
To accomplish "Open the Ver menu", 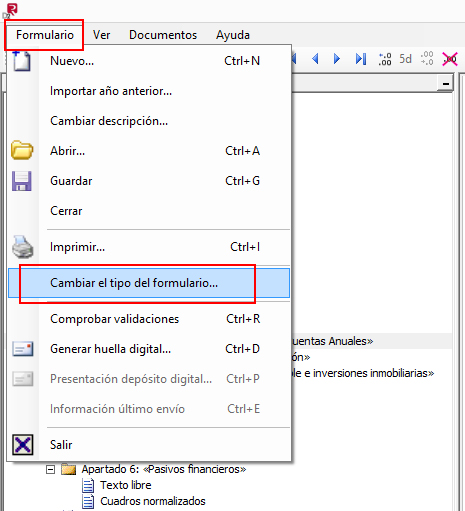I will point(101,35).
